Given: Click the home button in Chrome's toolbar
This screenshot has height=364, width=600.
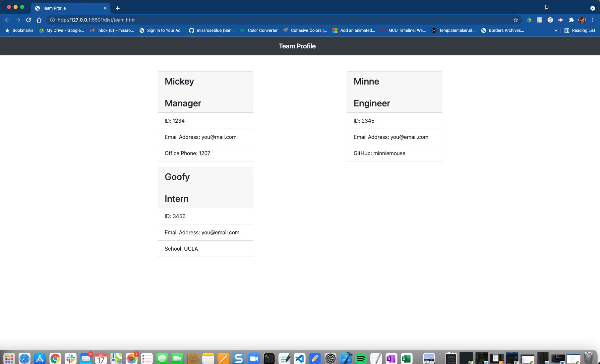Looking at the screenshot, I should tap(39, 20).
